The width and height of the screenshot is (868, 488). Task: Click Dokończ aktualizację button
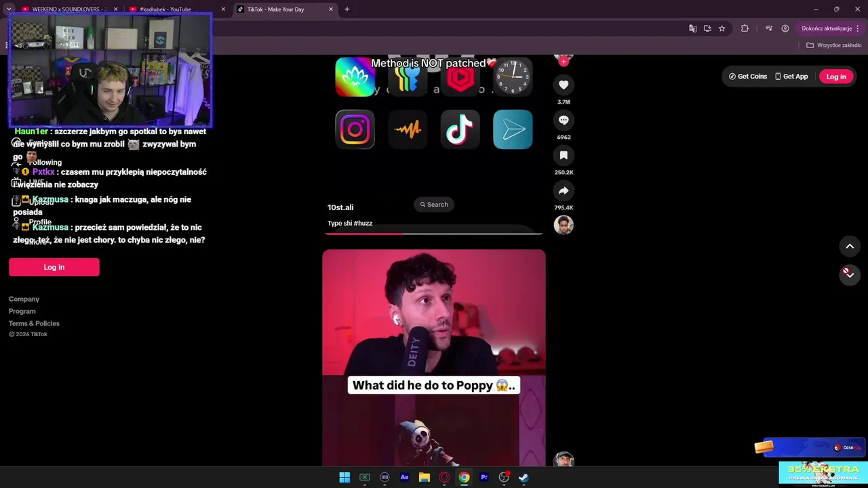pyautogui.click(x=827, y=28)
